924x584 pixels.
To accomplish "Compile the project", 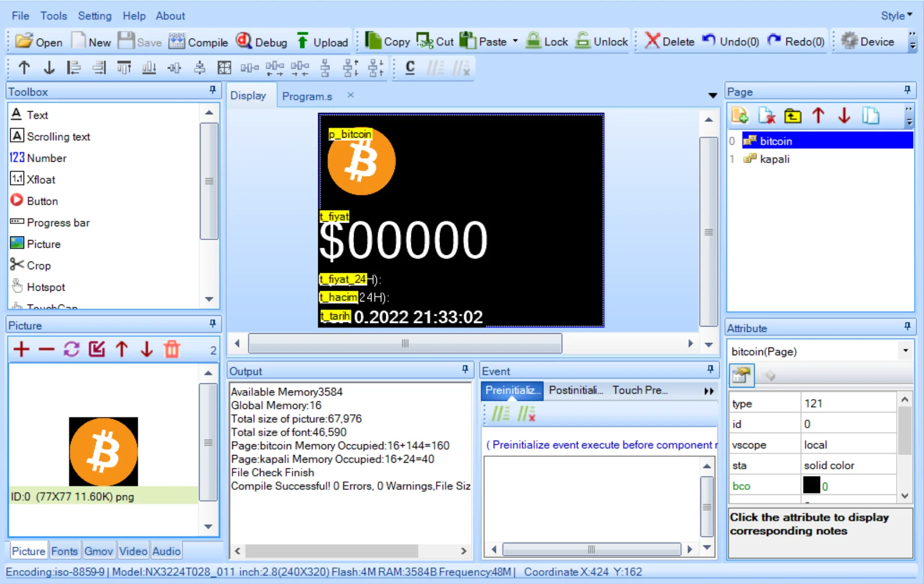I will (198, 41).
